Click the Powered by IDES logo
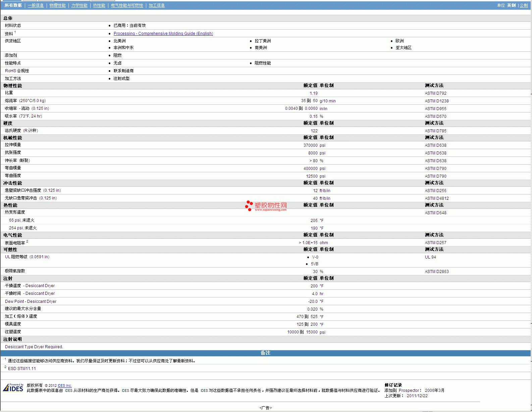This screenshot has height=412, width=532. 13,388
